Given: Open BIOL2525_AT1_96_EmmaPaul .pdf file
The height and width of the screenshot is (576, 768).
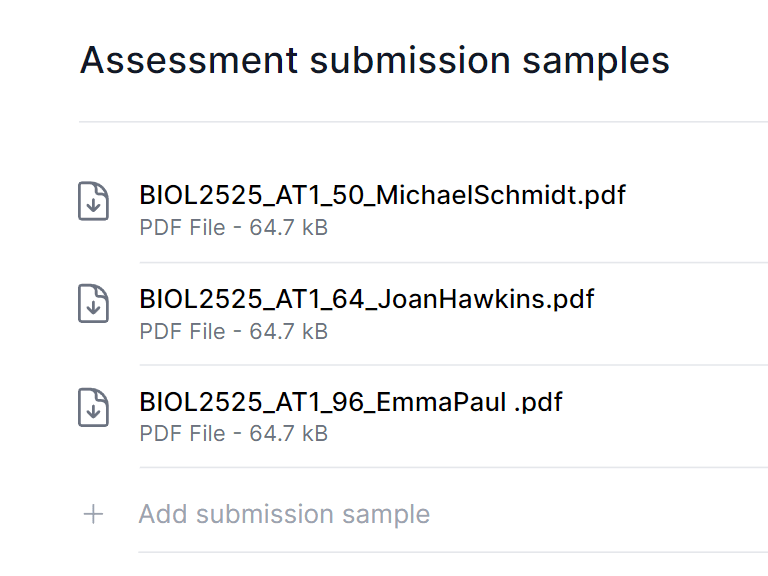Looking at the screenshot, I should tap(350, 402).
